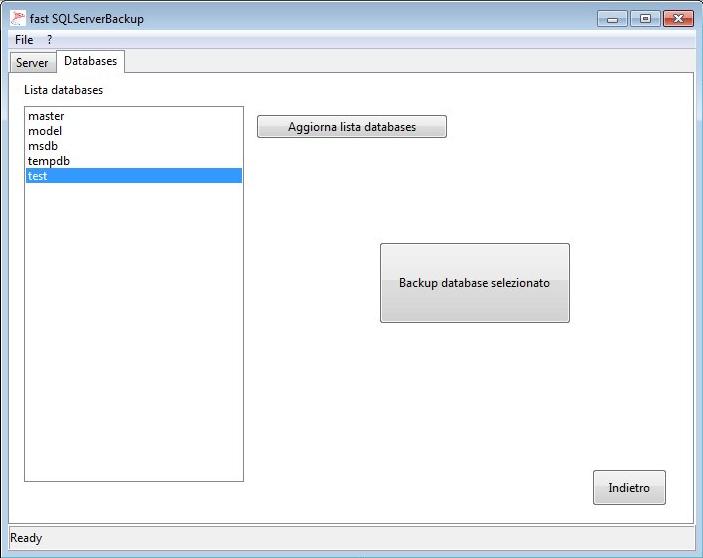Select the Databases tab

[90, 62]
